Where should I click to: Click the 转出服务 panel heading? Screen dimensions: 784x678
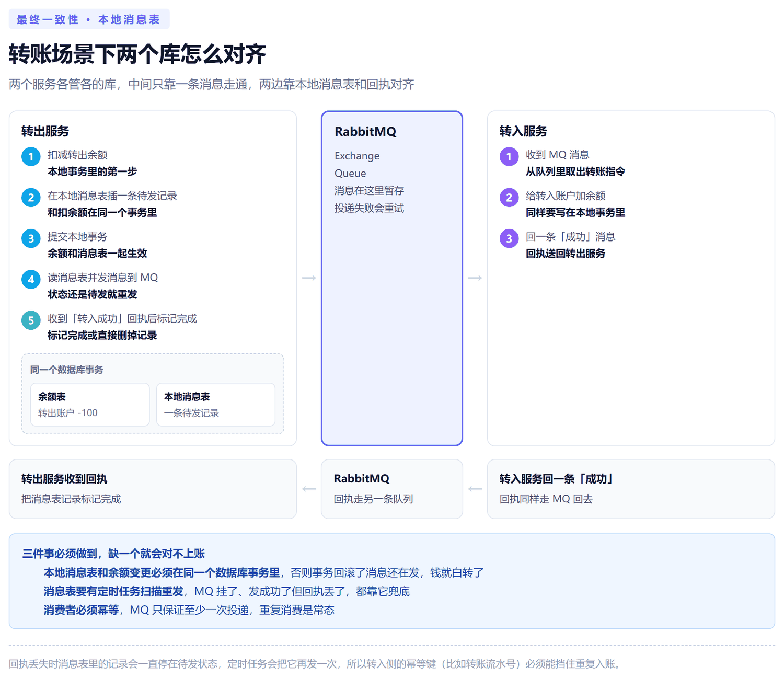pyautogui.click(x=45, y=131)
